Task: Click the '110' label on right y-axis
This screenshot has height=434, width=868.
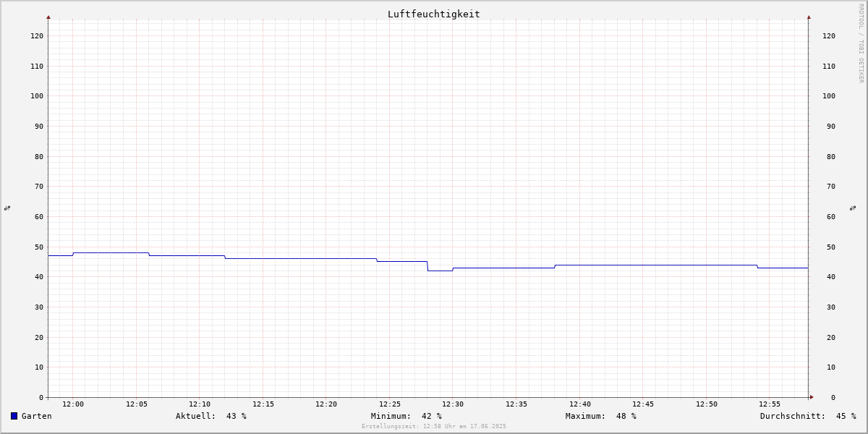Action: (829, 66)
